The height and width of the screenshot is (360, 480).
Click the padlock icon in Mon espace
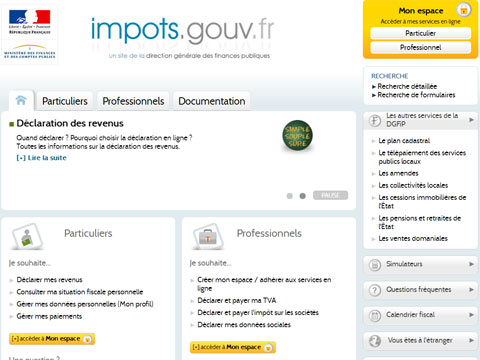(x=463, y=10)
